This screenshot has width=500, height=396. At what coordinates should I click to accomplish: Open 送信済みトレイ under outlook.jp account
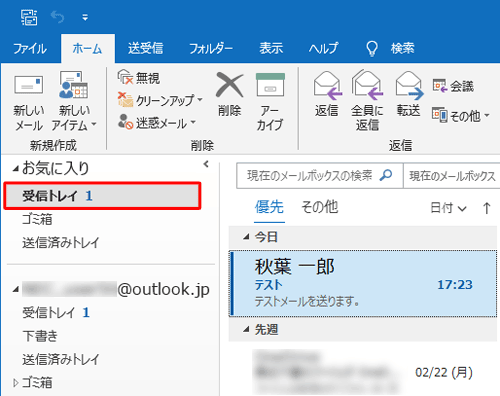[x=61, y=359]
